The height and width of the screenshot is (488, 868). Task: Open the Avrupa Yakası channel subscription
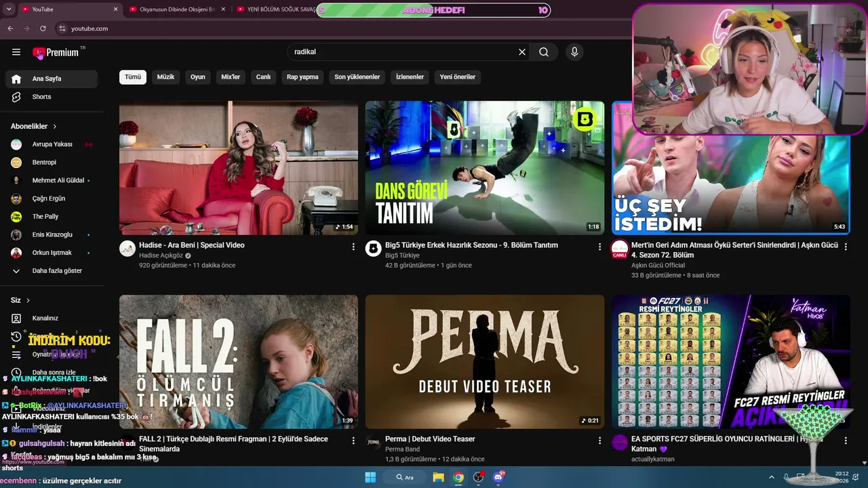(53, 144)
